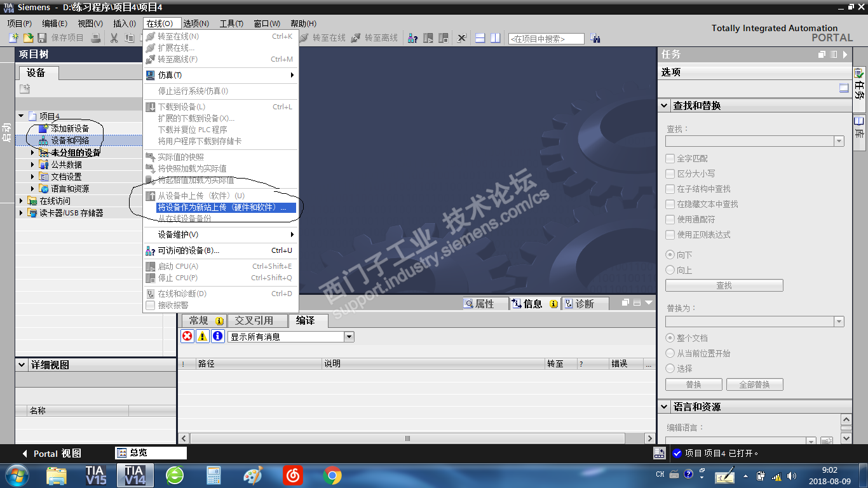Click the stop CPU toolbar icon
The width and height of the screenshot is (868, 488).
[x=444, y=38]
